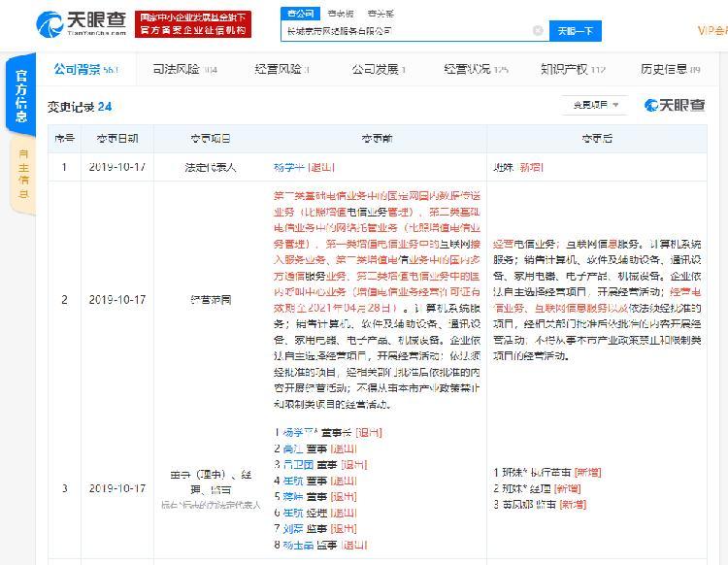Image resolution: width=728 pixels, height=565 pixels.
Task: Open the VIP会员 link
Action: point(712,31)
